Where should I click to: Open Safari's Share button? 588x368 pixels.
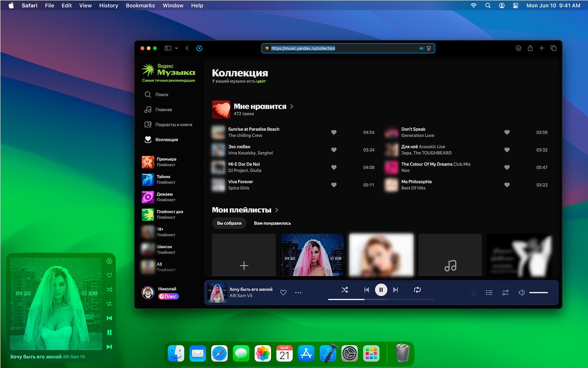[x=530, y=48]
